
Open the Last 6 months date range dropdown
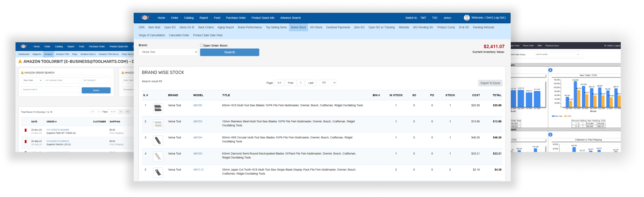point(557,54)
